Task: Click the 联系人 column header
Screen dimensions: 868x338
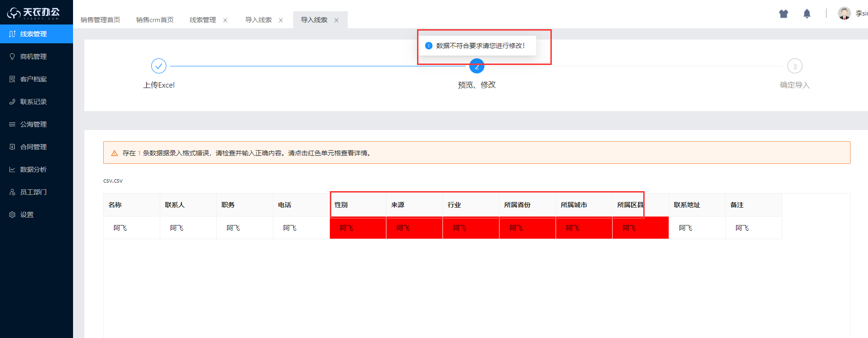Action: pos(188,205)
